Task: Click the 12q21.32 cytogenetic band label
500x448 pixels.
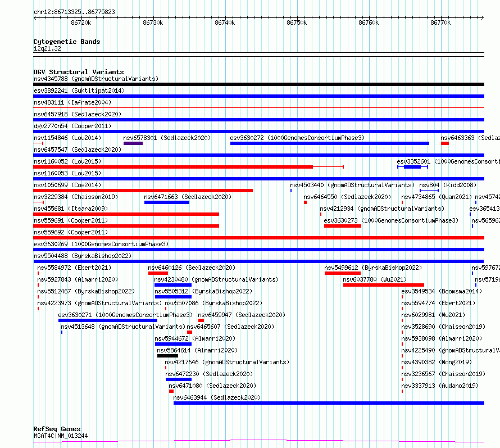Action: point(47,48)
